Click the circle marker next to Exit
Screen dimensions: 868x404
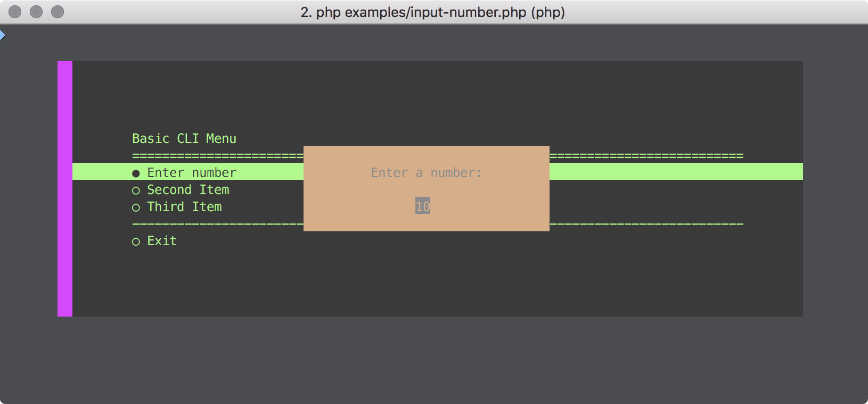[x=136, y=241]
